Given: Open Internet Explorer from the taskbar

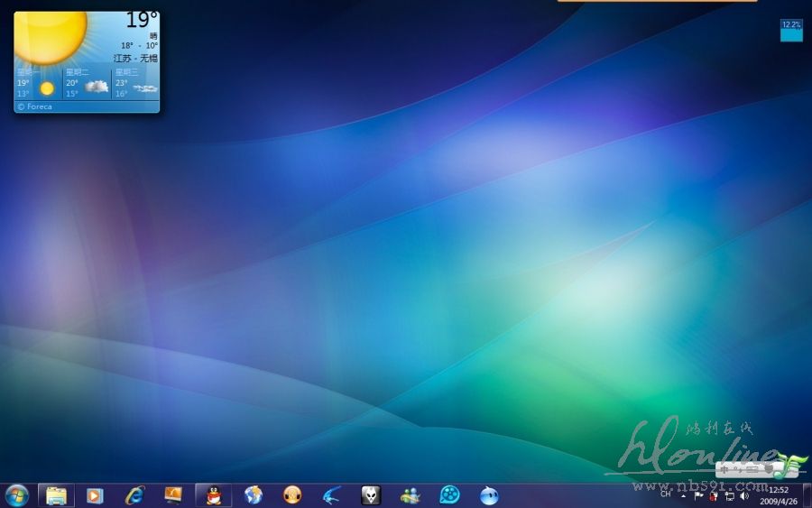Looking at the screenshot, I should tap(134, 494).
